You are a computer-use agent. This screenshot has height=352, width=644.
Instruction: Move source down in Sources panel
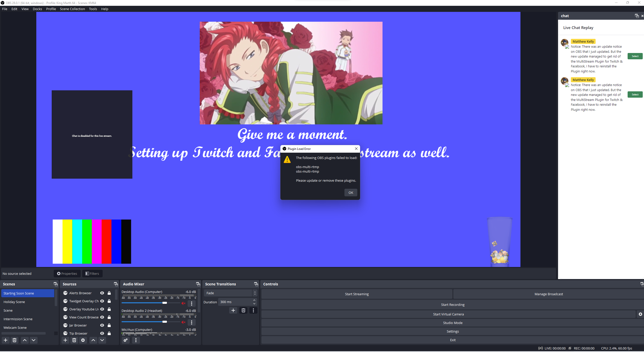[x=102, y=340]
